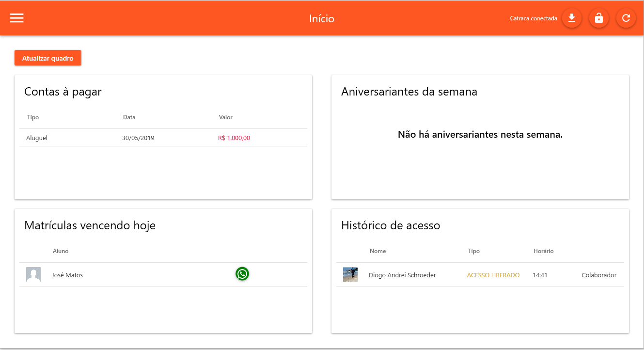644x350 pixels.
Task: Click the Catraca conectada status text
Action: [x=534, y=18]
